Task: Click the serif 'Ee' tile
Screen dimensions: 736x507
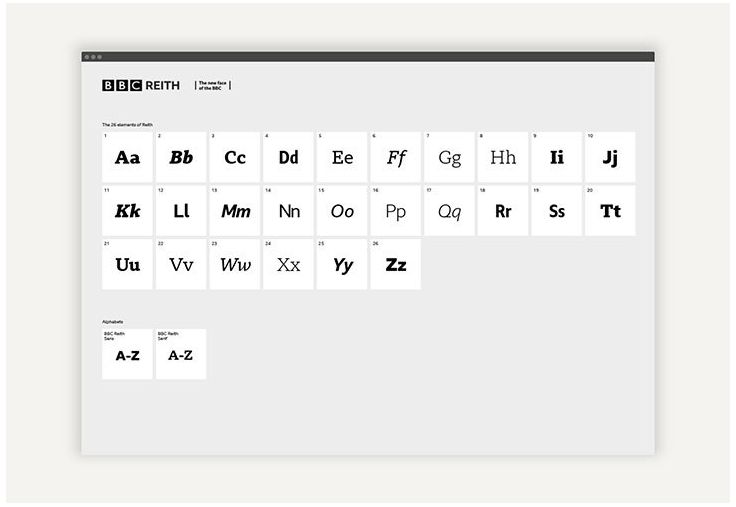Action: (x=342, y=157)
